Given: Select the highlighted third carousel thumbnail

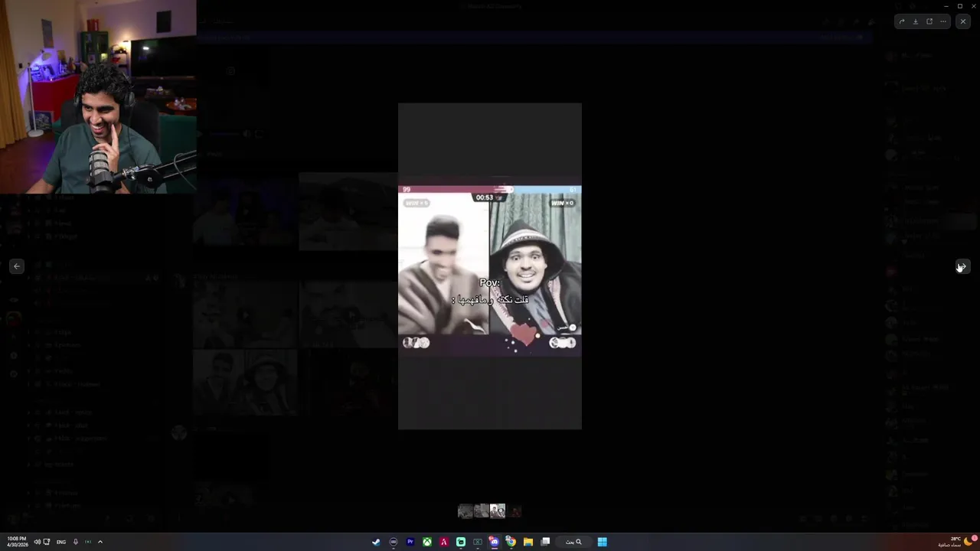Looking at the screenshot, I should pyautogui.click(x=498, y=510).
